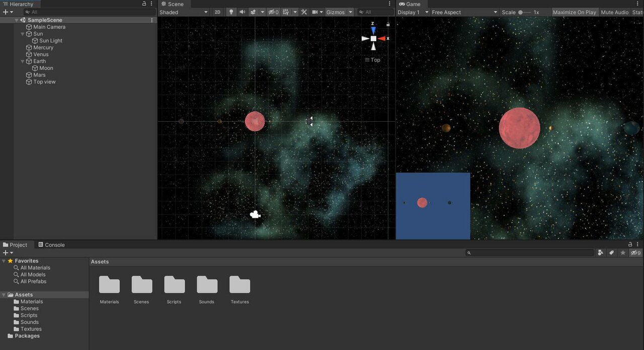
Task: Toggle Mute Audio in Game view
Action: (x=615, y=12)
